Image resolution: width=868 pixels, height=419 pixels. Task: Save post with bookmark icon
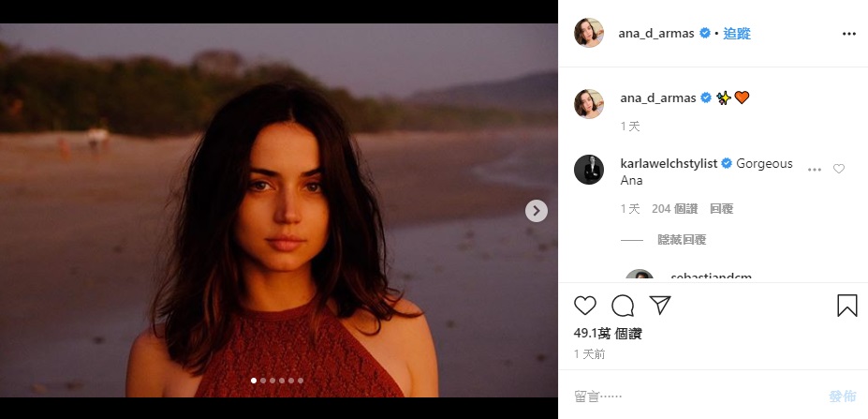[847, 306]
